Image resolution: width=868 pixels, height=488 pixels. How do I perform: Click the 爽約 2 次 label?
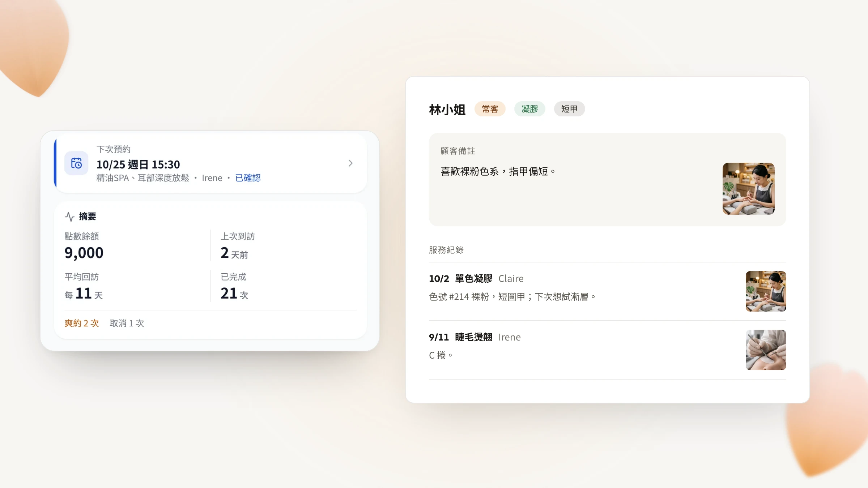82,323
